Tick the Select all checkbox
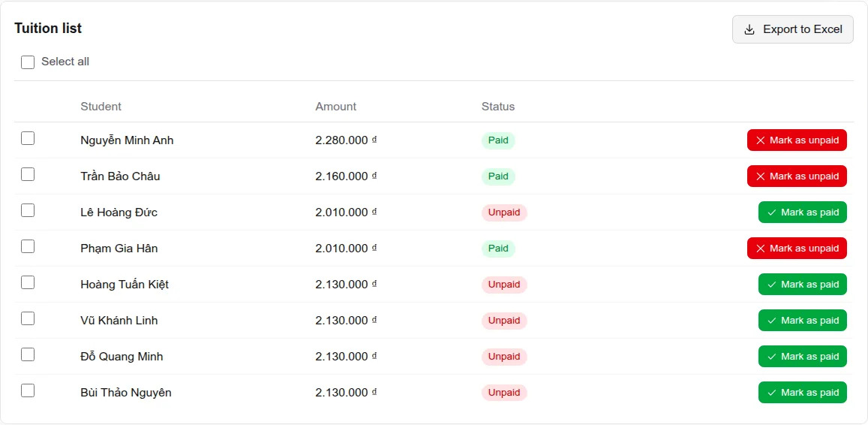 pos(28,62)
